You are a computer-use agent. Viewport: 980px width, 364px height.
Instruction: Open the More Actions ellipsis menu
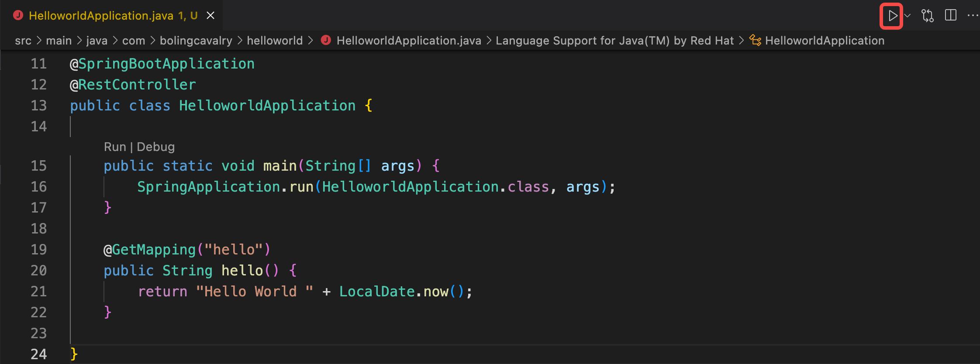click(x=973, y=16)
